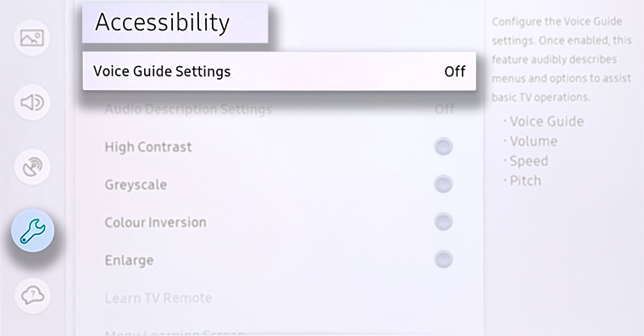Screen dimensions: 644x336
Task: Select the Enlarge menu option
Action: [129, 260]
